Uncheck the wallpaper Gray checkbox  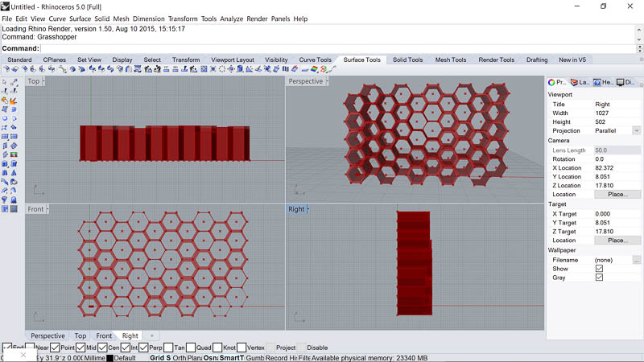click(599, 278)
